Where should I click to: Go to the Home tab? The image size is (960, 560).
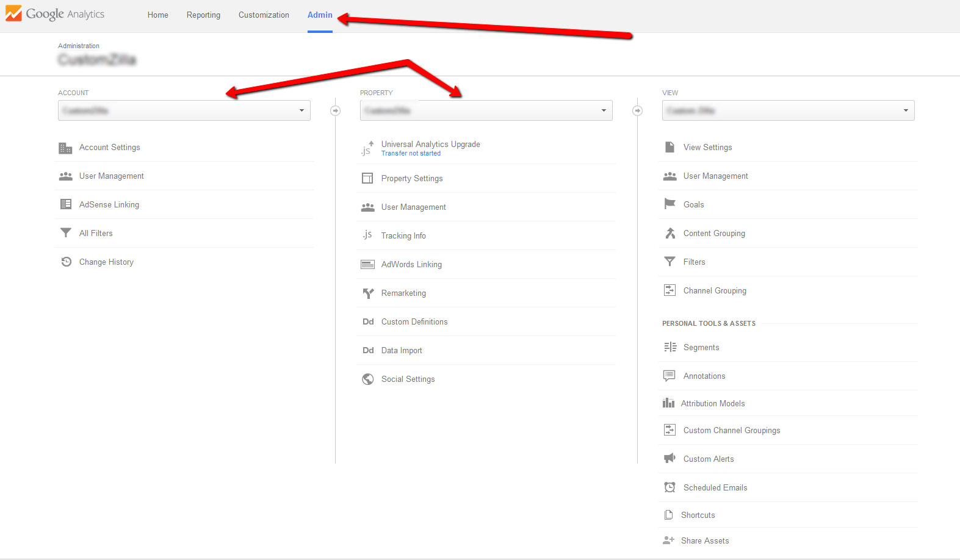(x=157, y=15)
